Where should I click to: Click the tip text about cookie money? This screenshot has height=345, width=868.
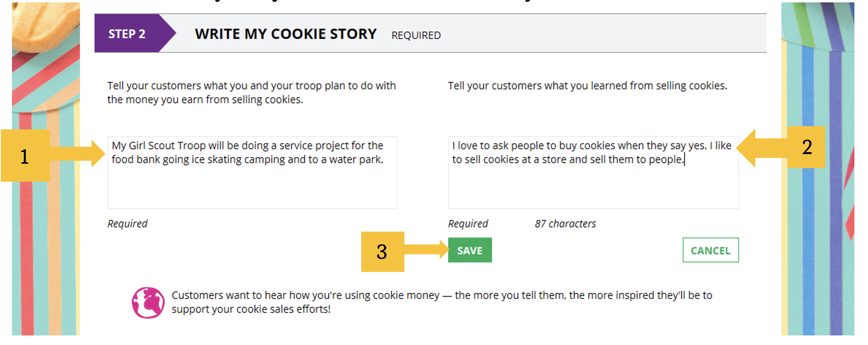tap(442, 302)
